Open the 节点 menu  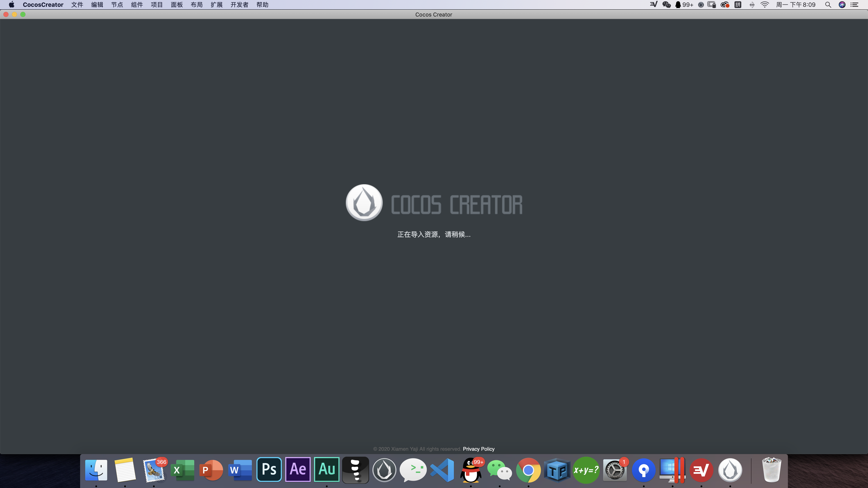click(117, 5)
